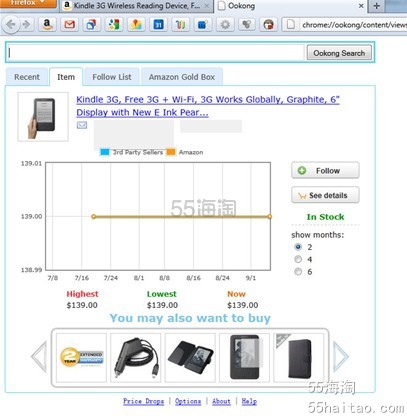Viewport: 407px width, 416px height.
Task: Open the Options footer link
Action: point(188,401)
